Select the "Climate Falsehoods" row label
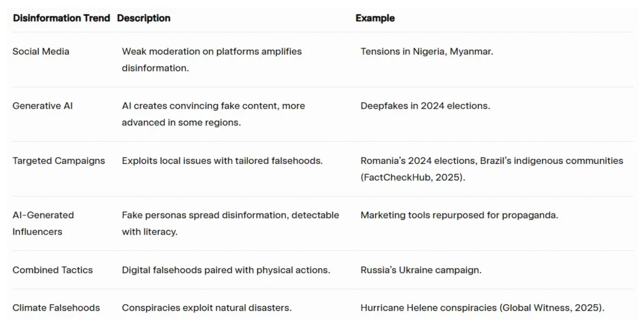This screenshot has height=326, width=644. [56, 308]
